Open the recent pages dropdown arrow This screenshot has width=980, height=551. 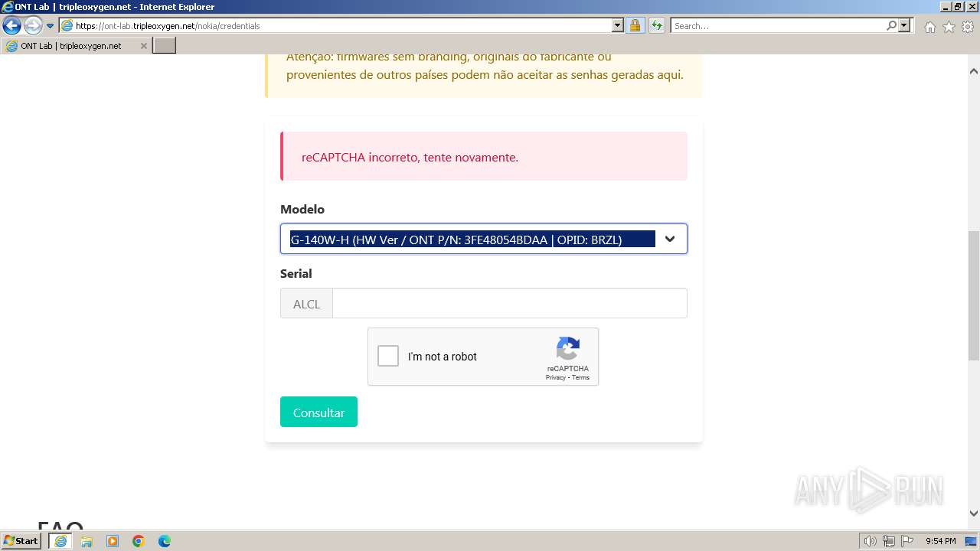(51, 26)
